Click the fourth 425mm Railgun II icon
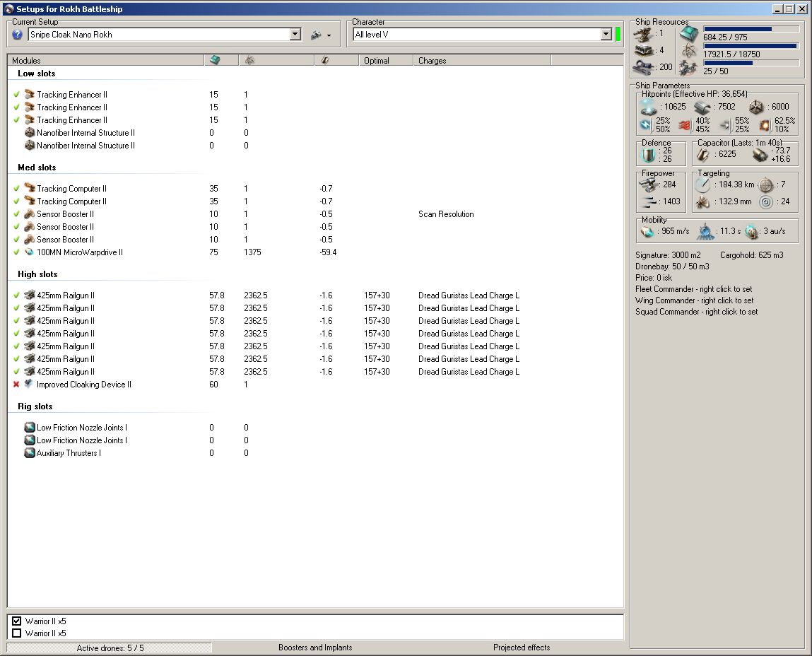 30,333
